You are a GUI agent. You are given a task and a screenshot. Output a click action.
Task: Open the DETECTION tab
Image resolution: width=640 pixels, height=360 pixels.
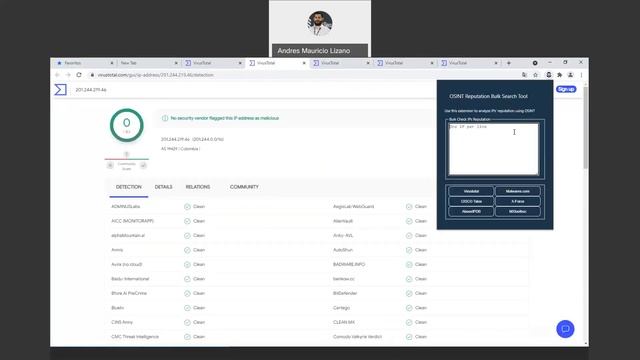point(129,187)
